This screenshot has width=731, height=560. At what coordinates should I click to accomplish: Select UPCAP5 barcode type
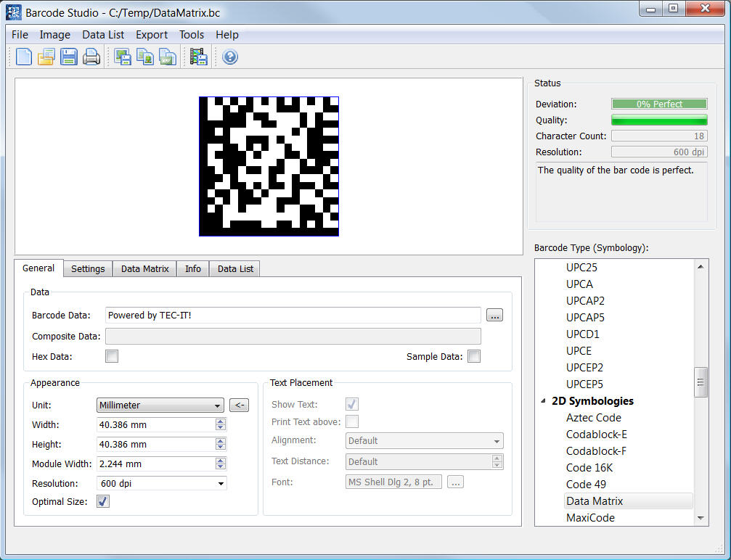[x=585, y=318]
